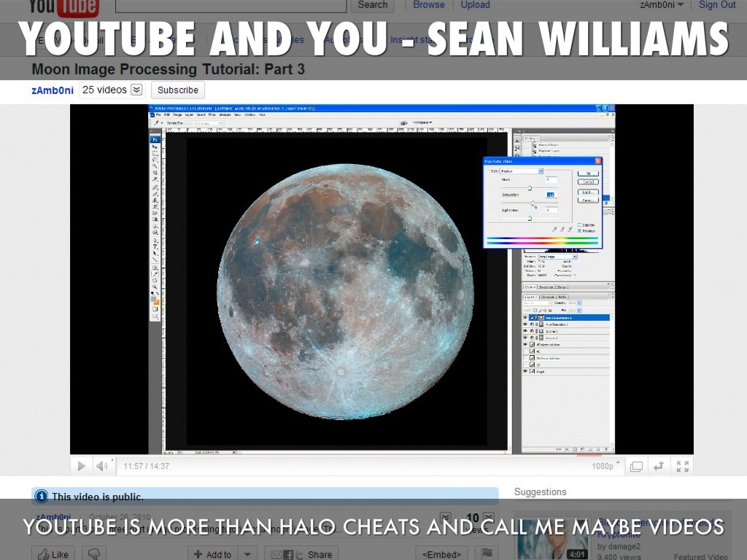747x560 pixels.
Task: Enter full screen mode in the player
Action: [683, 466]
